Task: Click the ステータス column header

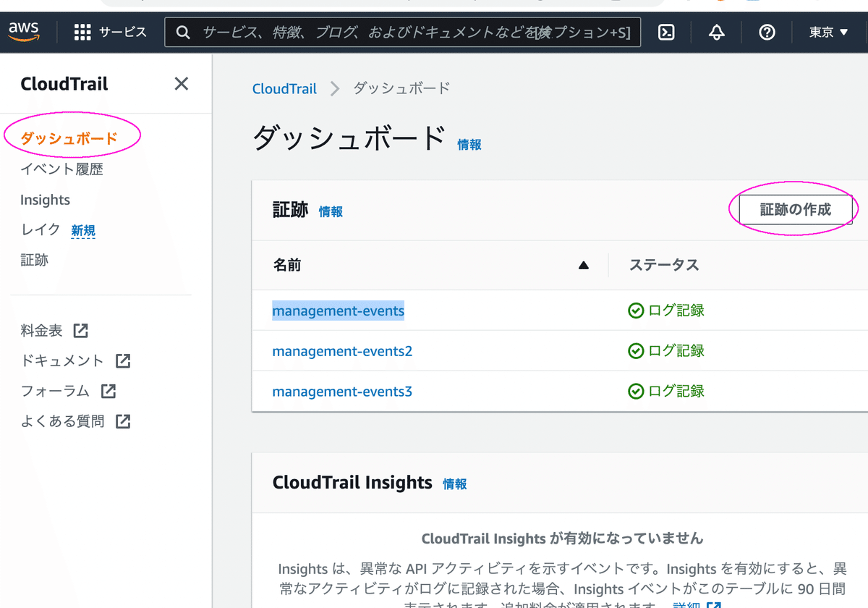Action: tap(664, 265)
